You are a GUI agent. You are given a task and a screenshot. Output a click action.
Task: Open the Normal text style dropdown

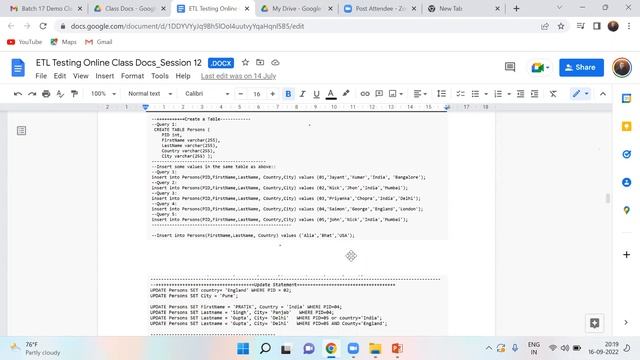tap(150, 94)
